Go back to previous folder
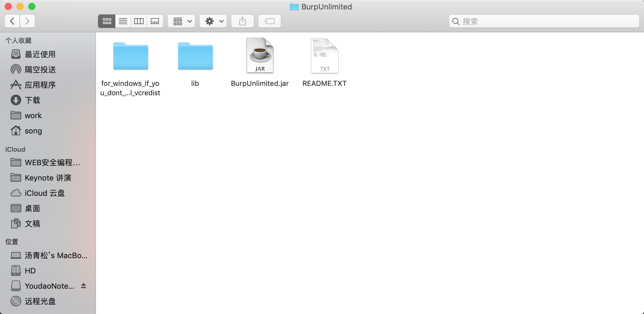This screenshot has width=644, height=314. pos(12,21)
